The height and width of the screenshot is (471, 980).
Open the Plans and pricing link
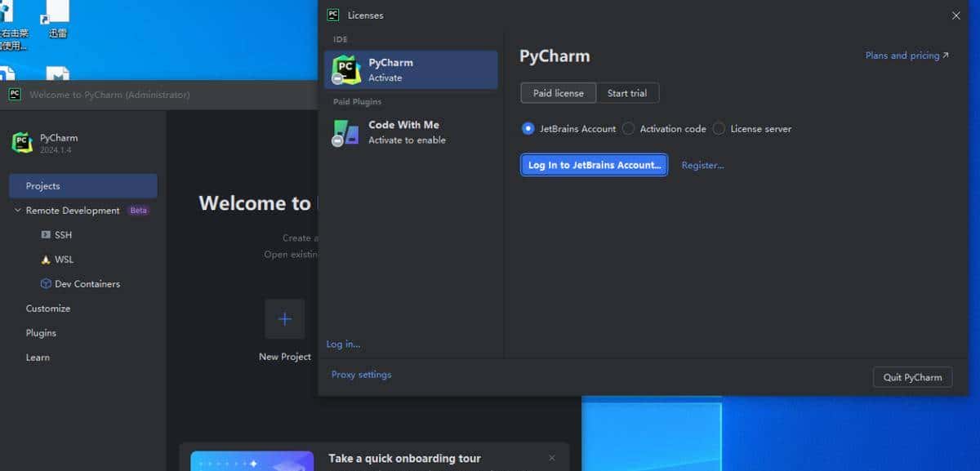[902, 55]
